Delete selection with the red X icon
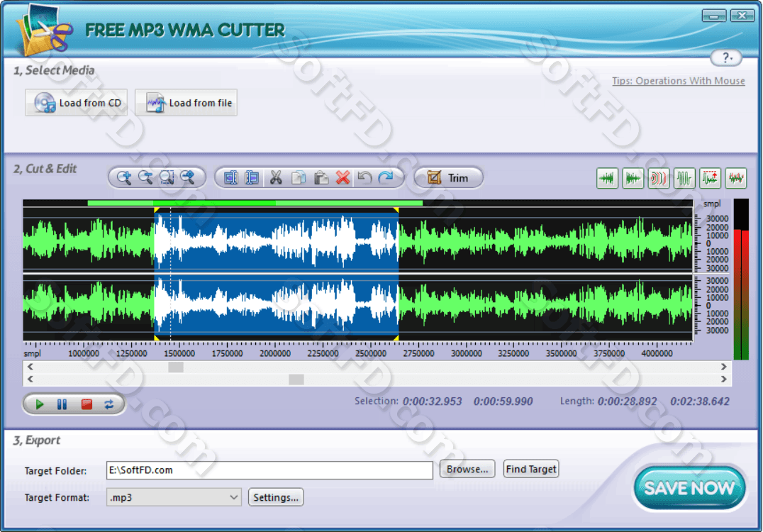Screen dimensions: 763x532 (343, 177)
